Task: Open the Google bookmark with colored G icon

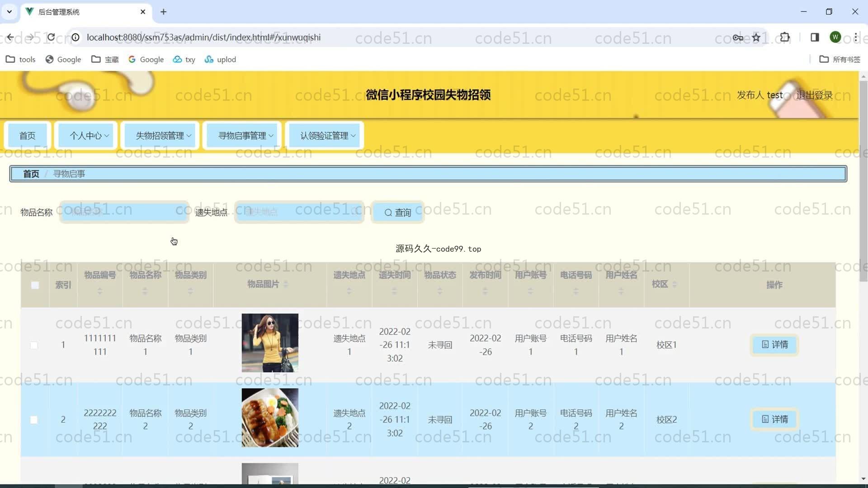Action: tap(146, 59)
